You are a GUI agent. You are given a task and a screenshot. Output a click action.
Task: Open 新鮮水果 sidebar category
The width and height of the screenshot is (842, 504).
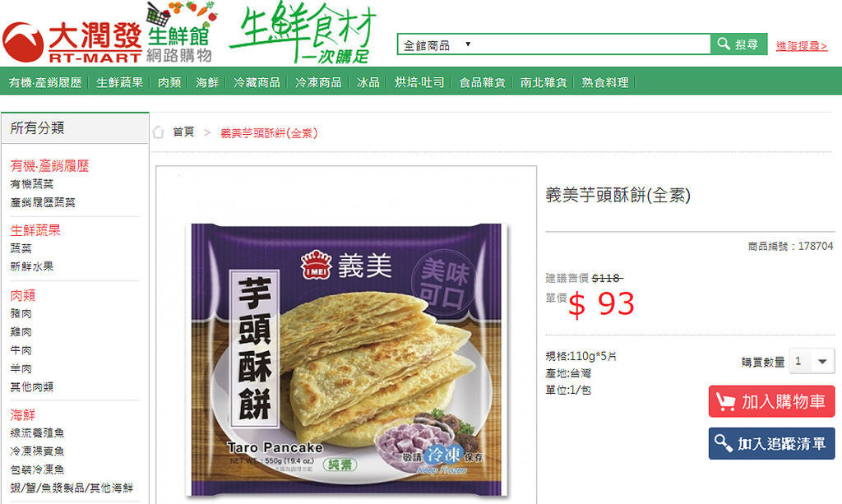32,266
